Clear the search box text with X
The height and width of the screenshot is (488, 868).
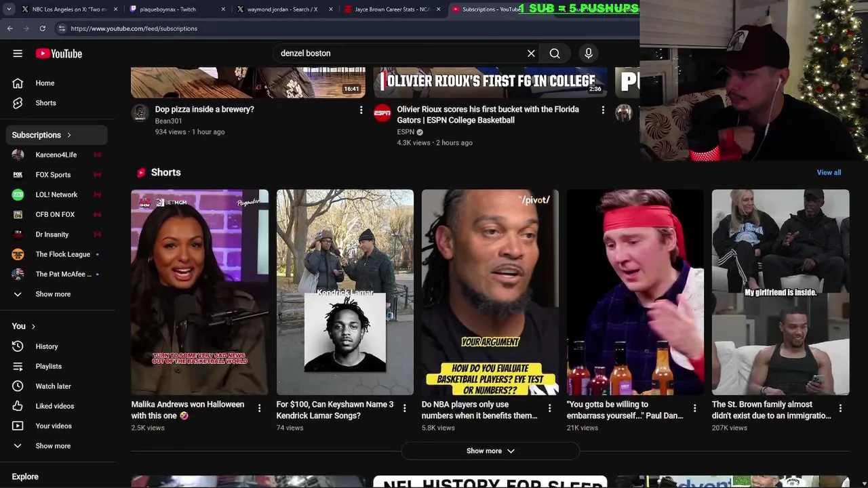[x=532, y=54]
